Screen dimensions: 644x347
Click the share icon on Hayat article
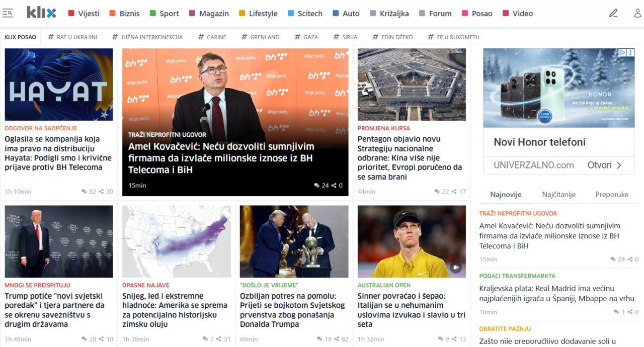[101, 192]
